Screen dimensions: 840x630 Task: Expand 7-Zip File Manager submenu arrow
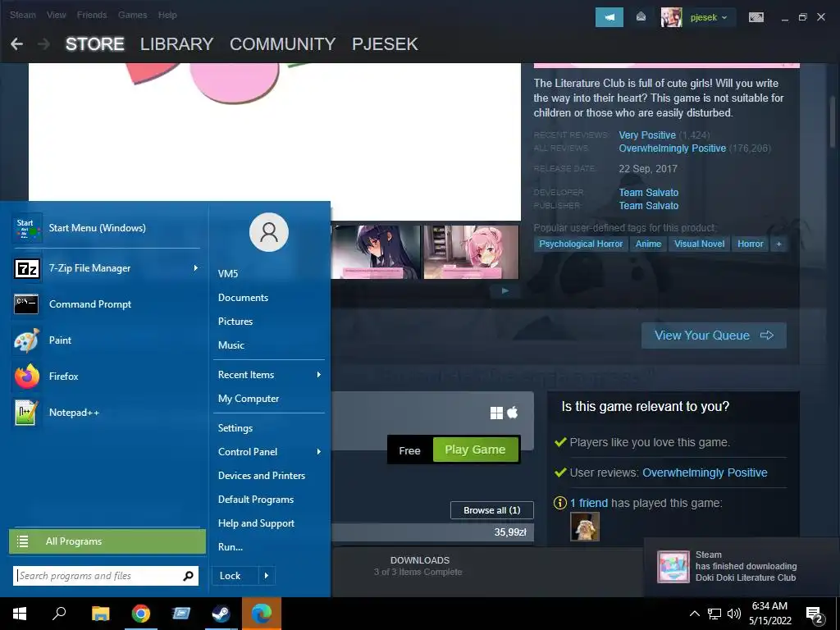tap(195, 268)
